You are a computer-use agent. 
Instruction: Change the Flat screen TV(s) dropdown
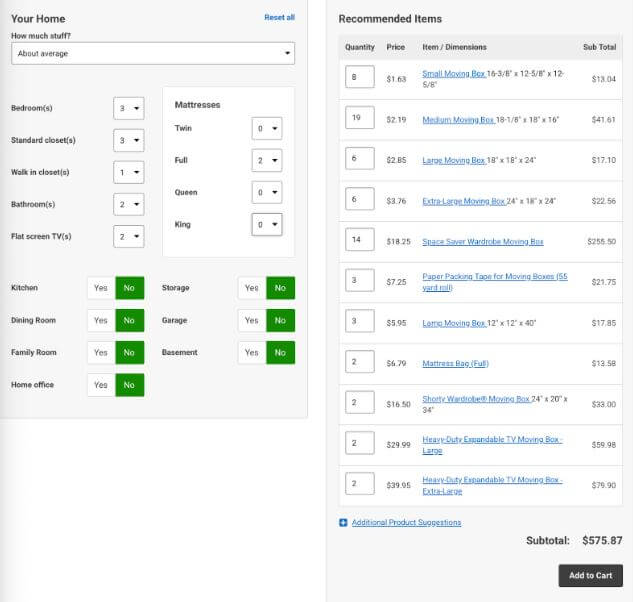[x=128, y=237]
